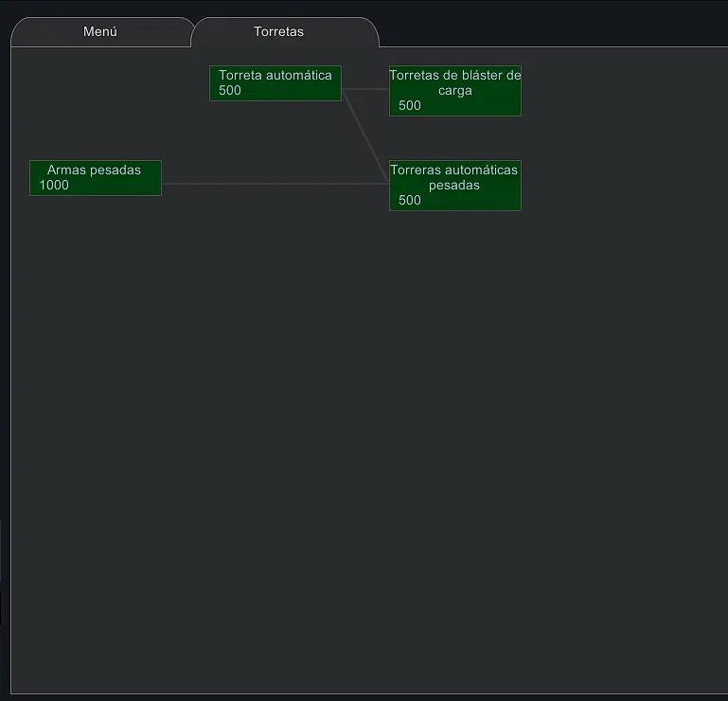The width and height of the screenshot is (728, 701).
Task: Select the Torretas tab
Action: tap(279, 32)
